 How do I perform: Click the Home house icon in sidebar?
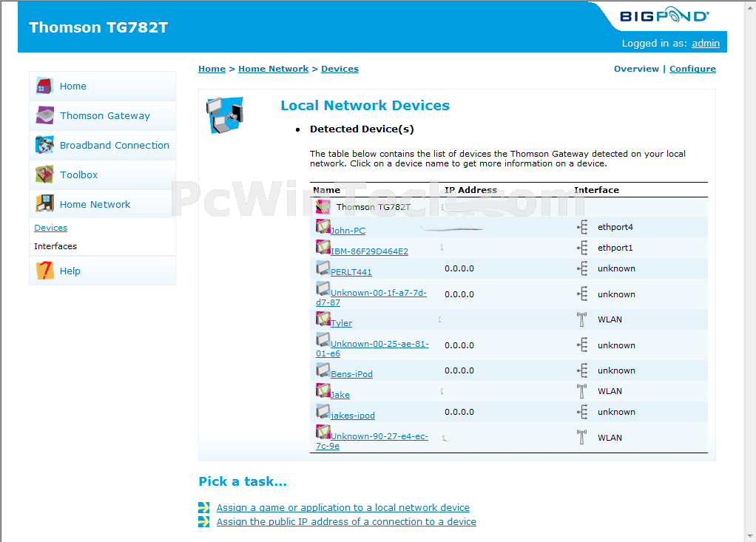44,86
